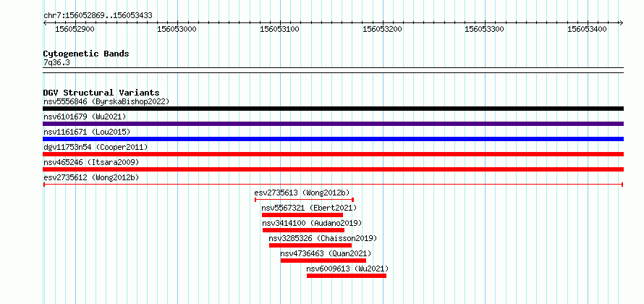This screenshot has width=644, height=304.
Task: Open variant nsv6009613 (Wu2021) label
Action: [x=347, y=269]
